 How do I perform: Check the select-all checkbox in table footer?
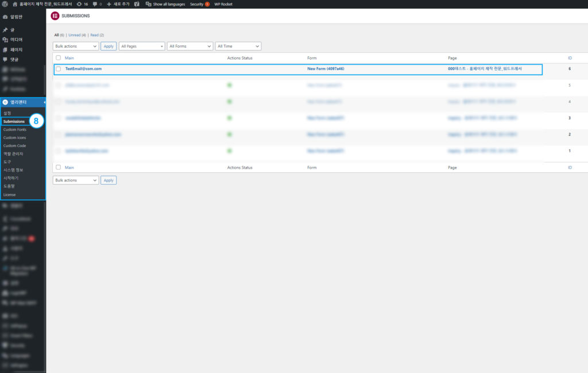(58, 168)
